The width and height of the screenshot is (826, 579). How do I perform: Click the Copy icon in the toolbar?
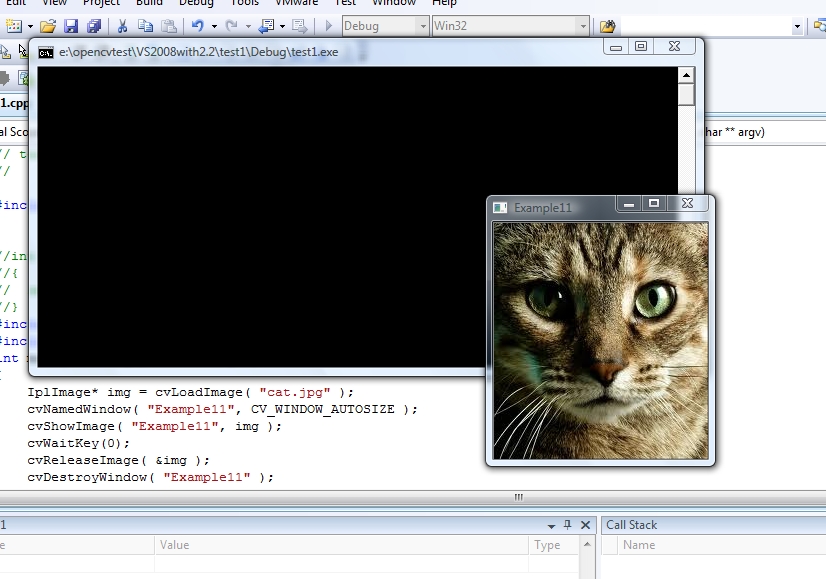coord(145,26)
